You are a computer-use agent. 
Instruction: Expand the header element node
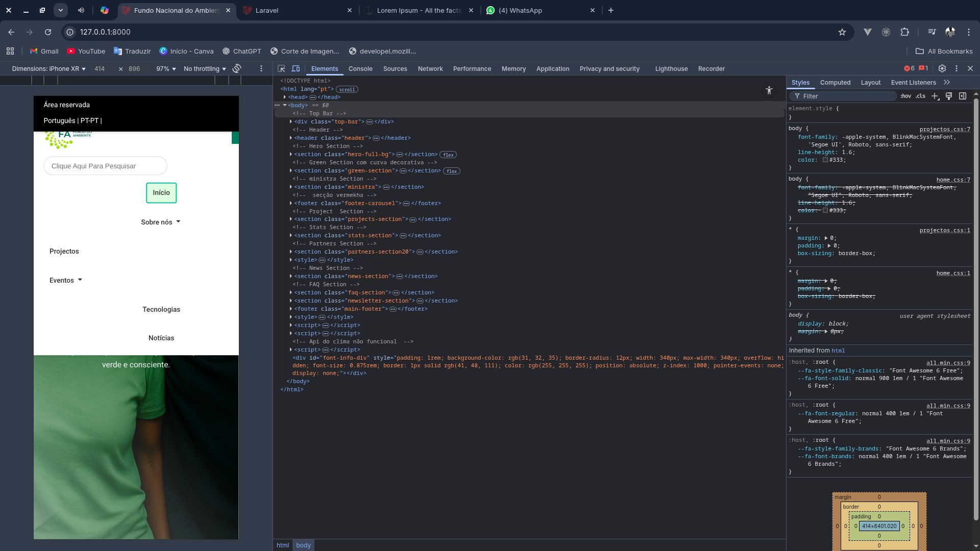[291, 138]
